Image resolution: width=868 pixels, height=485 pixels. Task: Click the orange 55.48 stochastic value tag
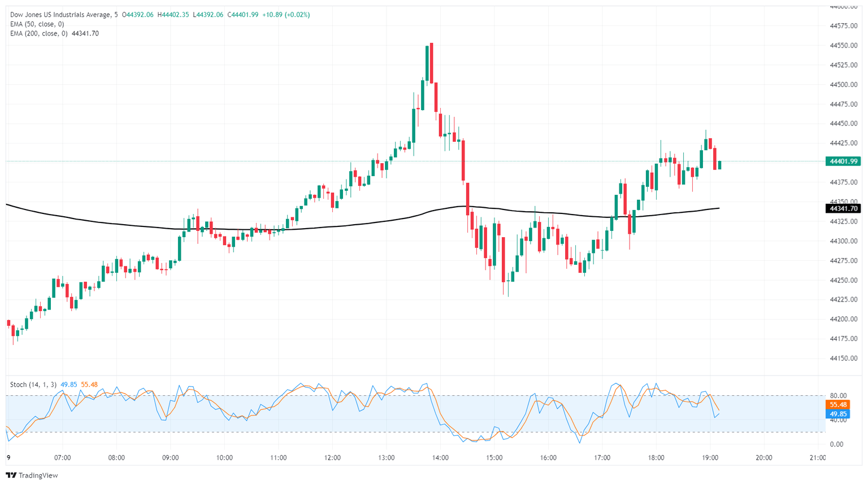point(838,405)
